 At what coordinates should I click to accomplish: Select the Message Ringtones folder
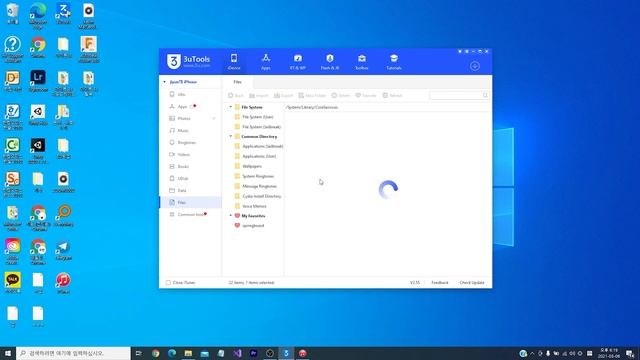[x=259, y=186]
